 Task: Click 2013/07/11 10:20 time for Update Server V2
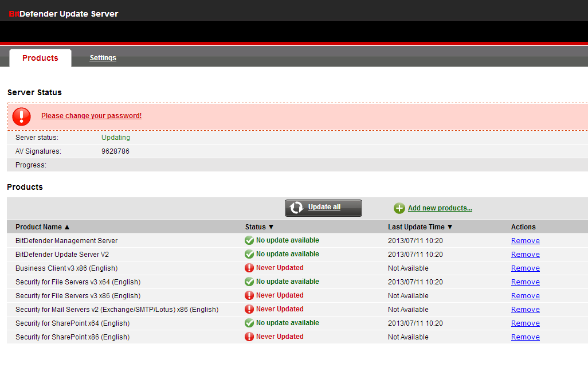point(415,255)
